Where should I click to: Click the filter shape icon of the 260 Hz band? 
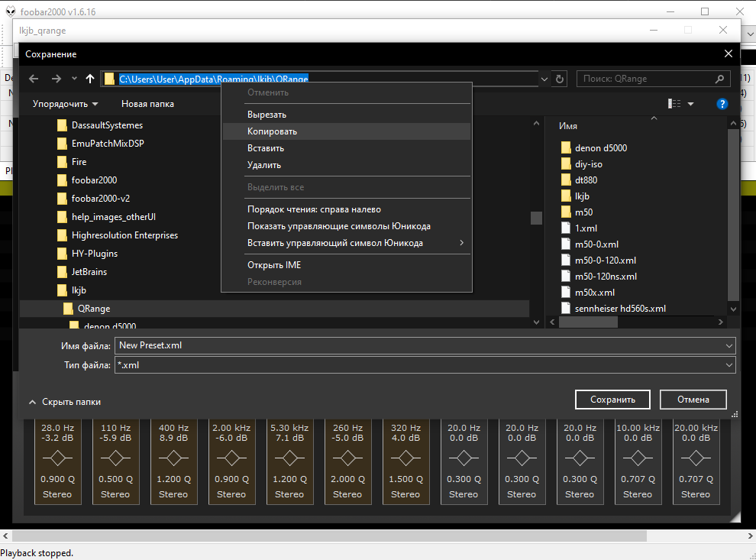(x=347, y=458)
